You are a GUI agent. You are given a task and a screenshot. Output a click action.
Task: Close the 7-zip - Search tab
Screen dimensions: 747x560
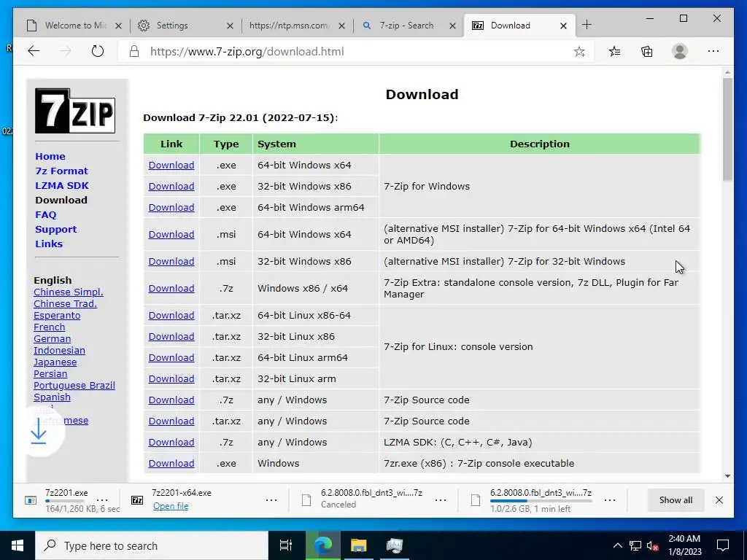pyautogui.click(x=452, y=26)
